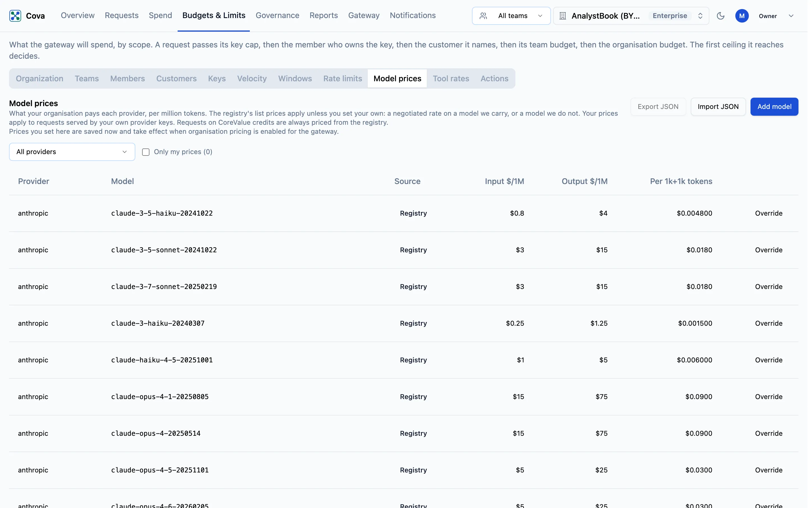Viewport: 812px width, 508px height.
Task: Expand the AnalystBook organization switcher
Action: tap(631, 16)
